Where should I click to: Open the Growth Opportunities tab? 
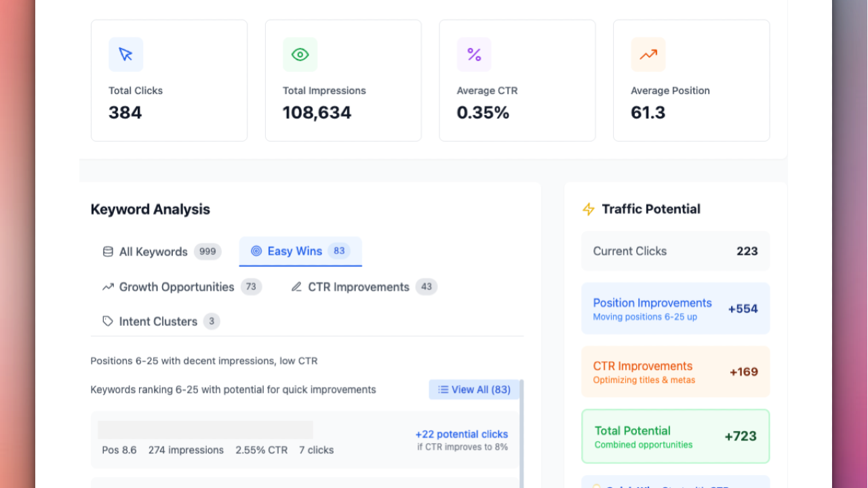click(176, 287)
